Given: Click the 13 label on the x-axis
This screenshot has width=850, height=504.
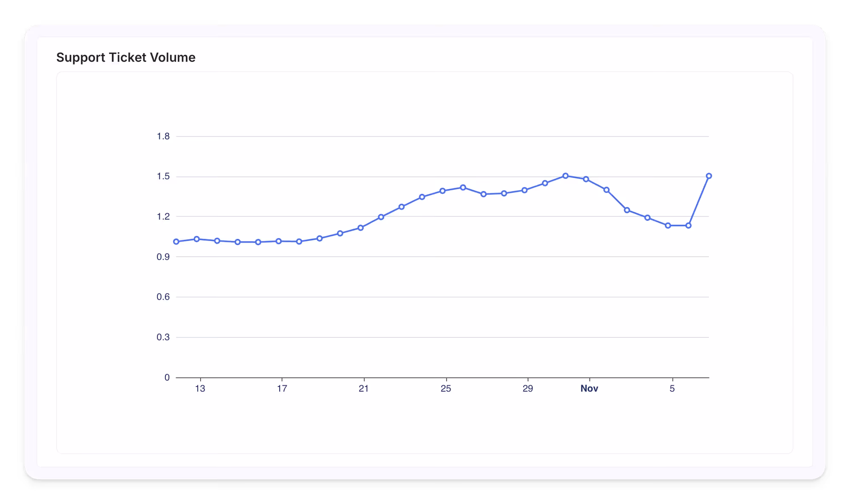Looking at the screenshot, I should [x=200, y=388].
